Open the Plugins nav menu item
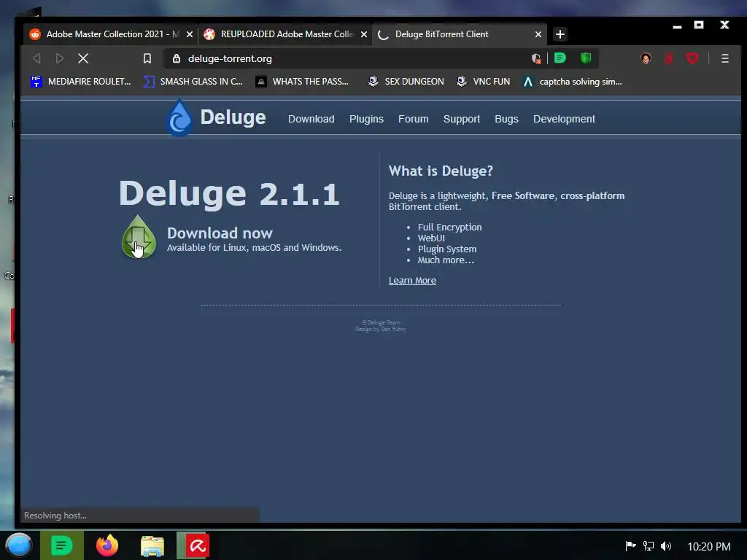Screen dimensions: 747x560 pos(366,119)
